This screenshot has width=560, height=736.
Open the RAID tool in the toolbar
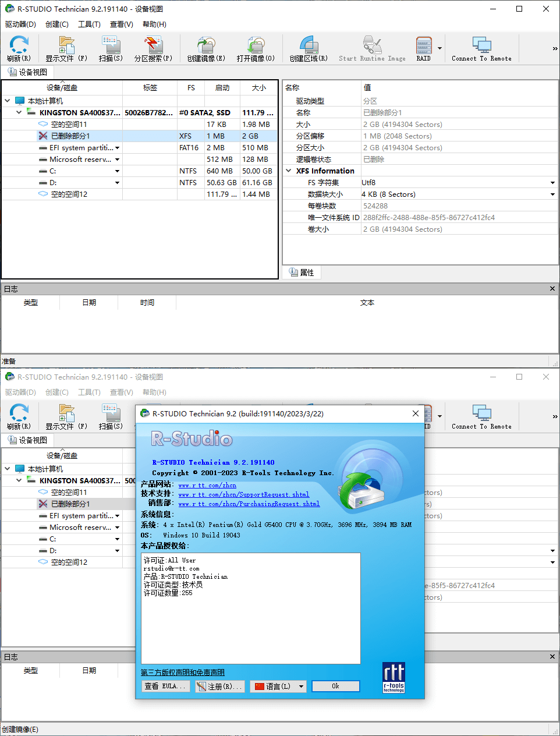pos(424,48)
